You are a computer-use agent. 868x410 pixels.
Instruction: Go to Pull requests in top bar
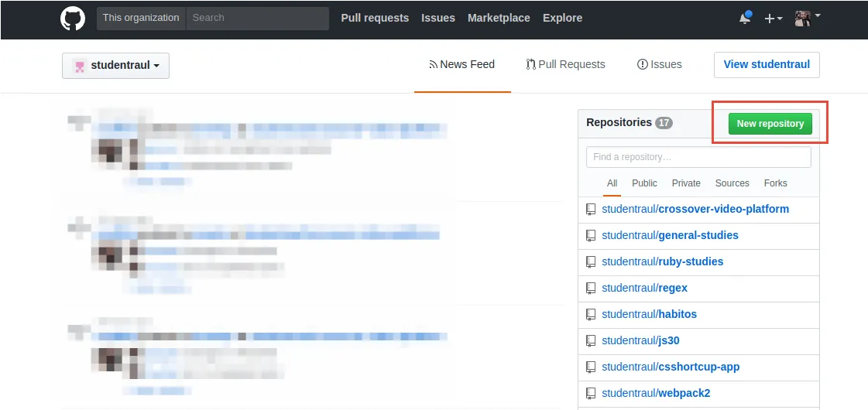(x=375, y=18)
